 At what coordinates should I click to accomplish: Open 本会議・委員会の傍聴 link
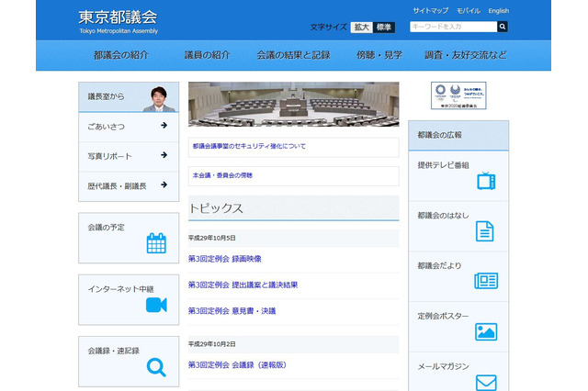click(222, 175)
